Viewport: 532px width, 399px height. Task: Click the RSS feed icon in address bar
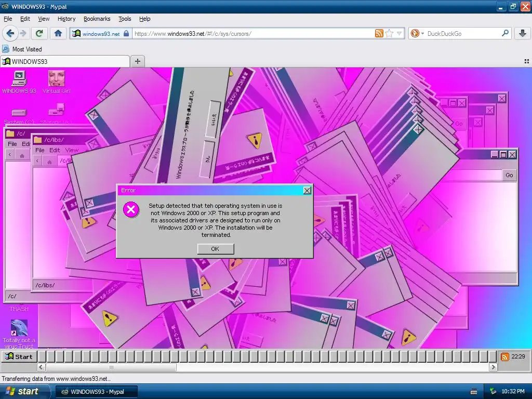pyautogui.click(x=379, y=33)
